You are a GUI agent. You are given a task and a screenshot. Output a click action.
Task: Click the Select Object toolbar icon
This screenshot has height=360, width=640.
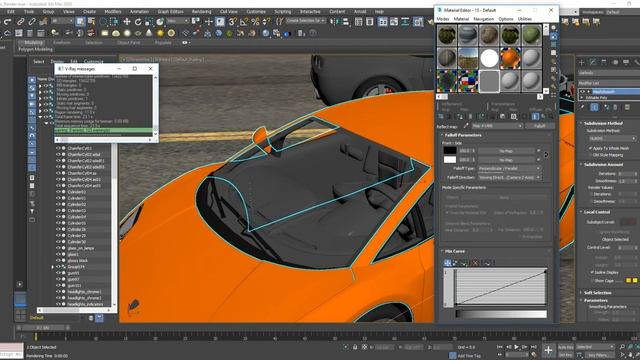[x=80, y=22]
